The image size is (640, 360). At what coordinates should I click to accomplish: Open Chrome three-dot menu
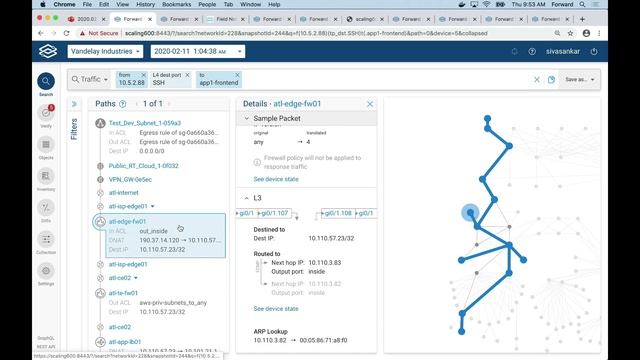tap(599, 33)
